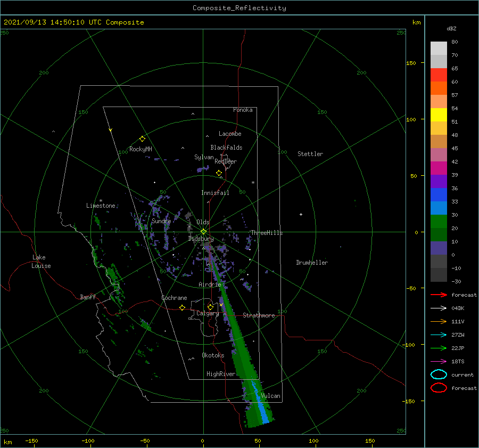Click the HighRiver city label

pos(221,374)
